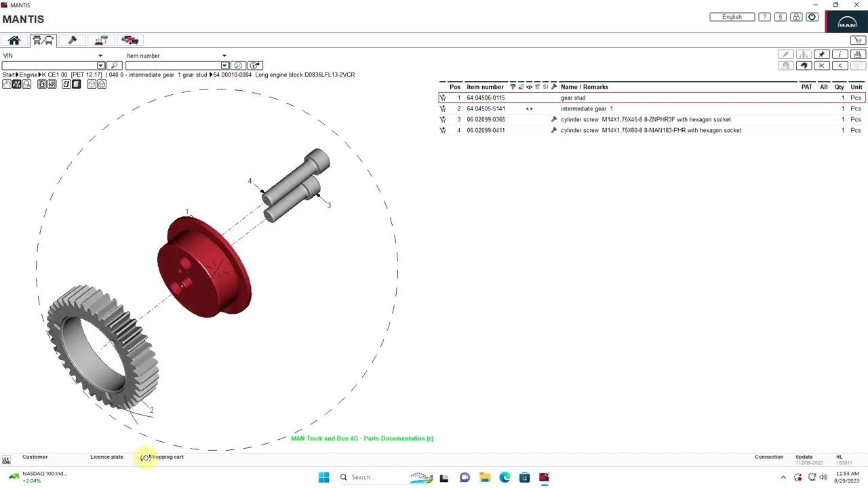Click into the VIN input field

point(50,66)
